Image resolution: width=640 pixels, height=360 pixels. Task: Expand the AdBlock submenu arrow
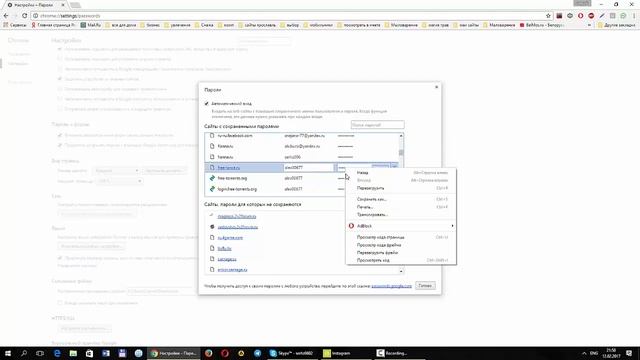coord(452,226)
